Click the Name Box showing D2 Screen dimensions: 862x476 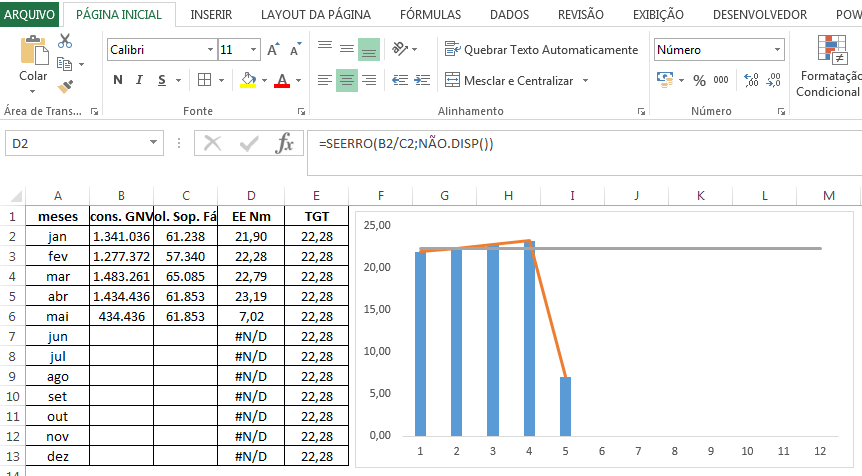[x=84, y=143]
